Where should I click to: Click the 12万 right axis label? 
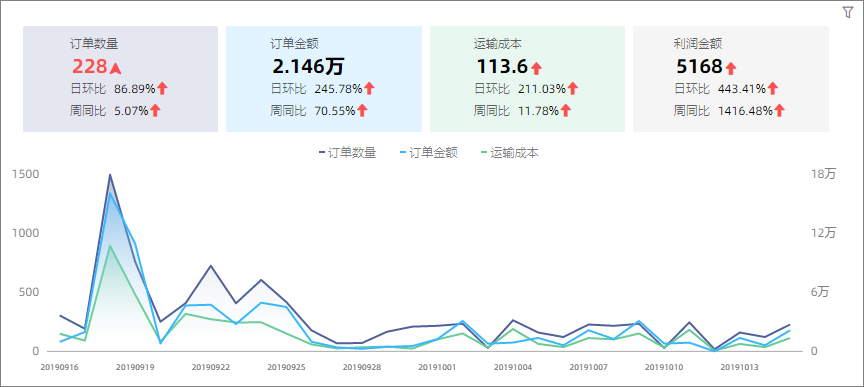(823, 233)
